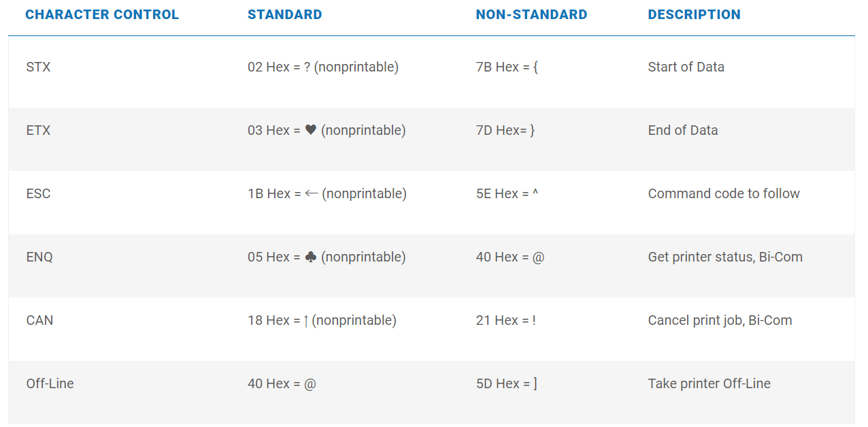Click the Non-Standard column header

pos(531,14)
